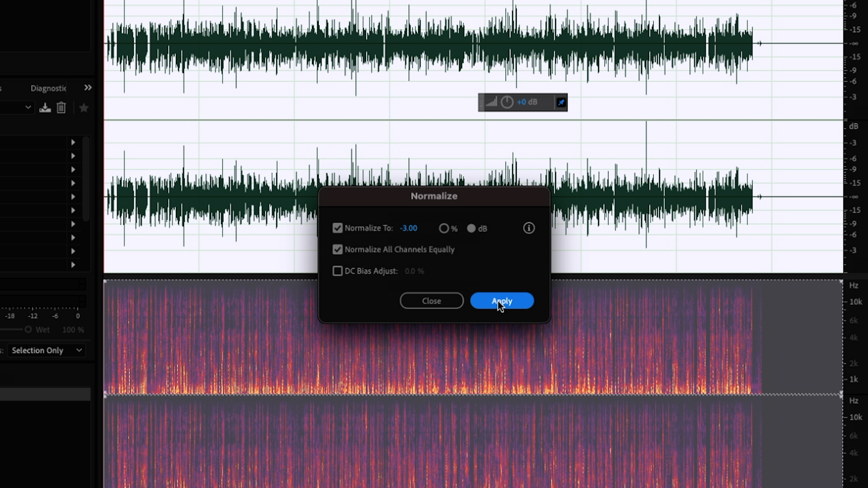Uncheck Normalize All Channels Equally

[x=337, y=249]
